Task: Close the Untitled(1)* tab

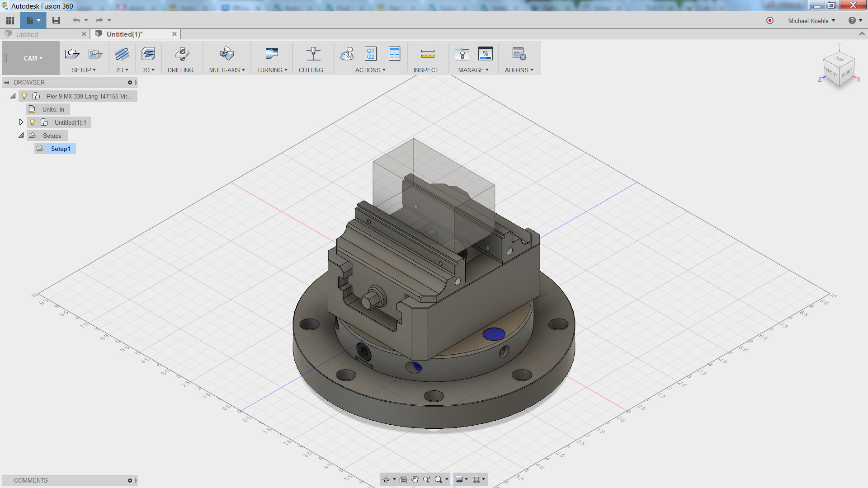Action: tap(175, 34)
